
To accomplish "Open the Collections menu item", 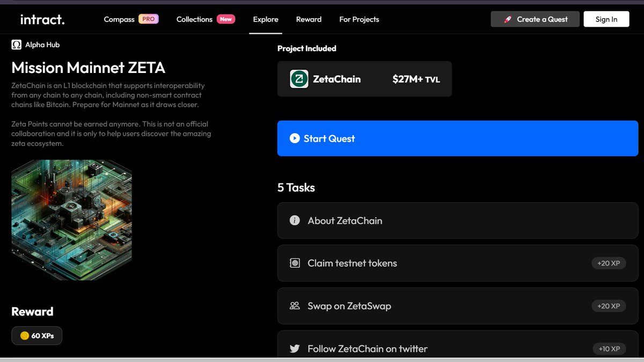I will pyautogui.click(x=194, y=19).
